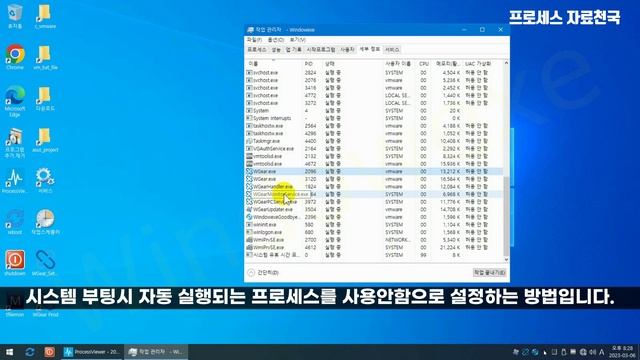Image resolution: width=640 pixels, height=360 pixels.
Task: Click the WindowexeGoodbye process icon
Action: (x=249, y=217)
